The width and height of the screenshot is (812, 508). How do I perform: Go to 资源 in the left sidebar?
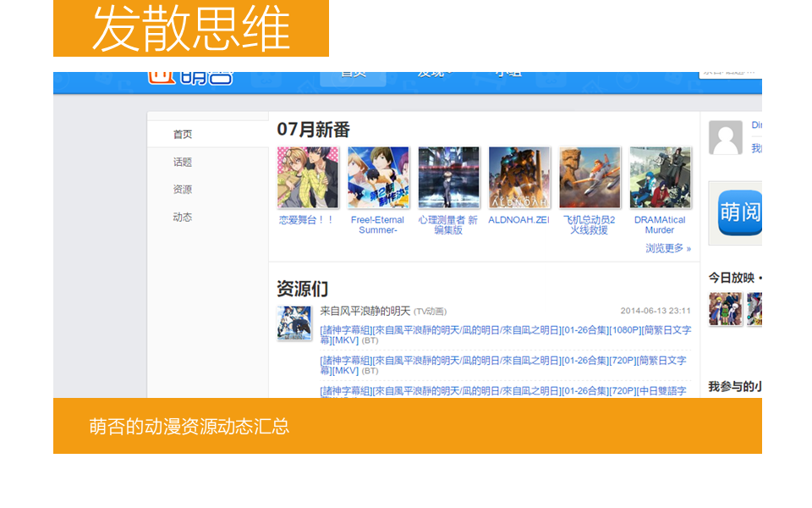(x=183, y=190)
